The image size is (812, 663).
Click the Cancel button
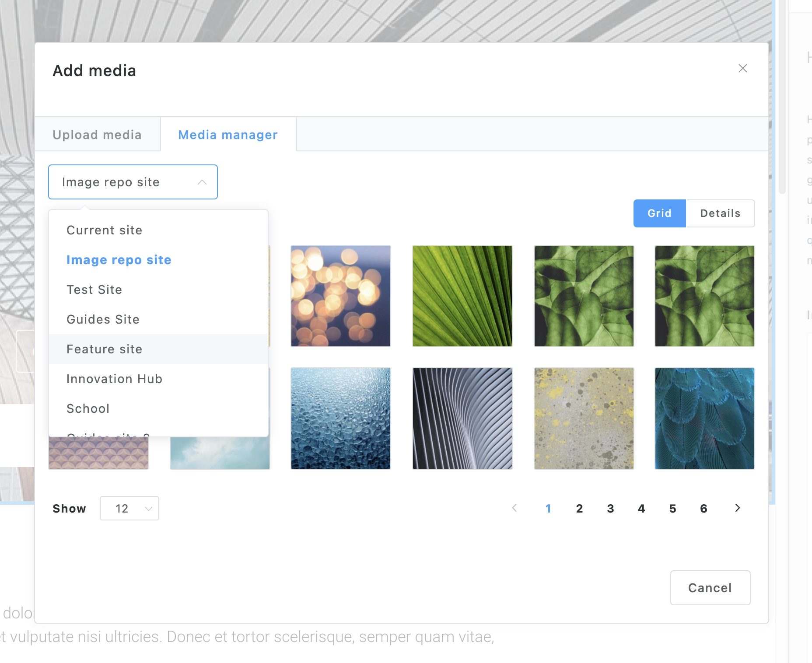[x=710, y=588]
